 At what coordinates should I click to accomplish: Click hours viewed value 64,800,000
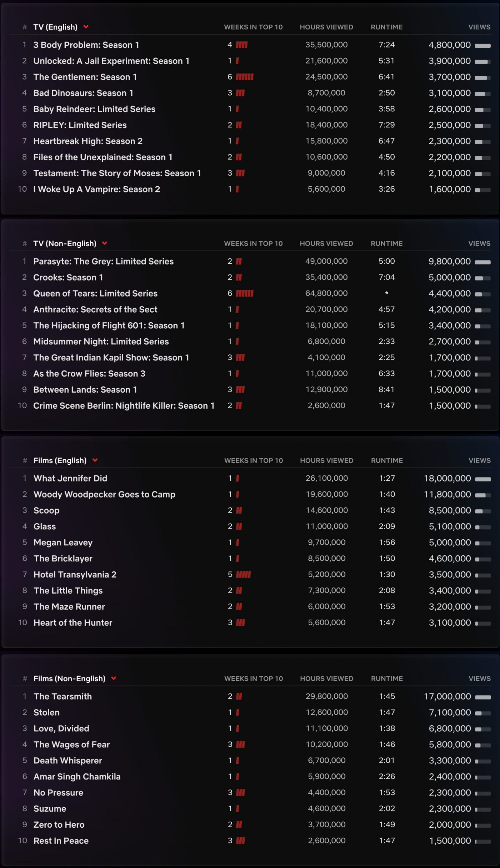[326, 293]
